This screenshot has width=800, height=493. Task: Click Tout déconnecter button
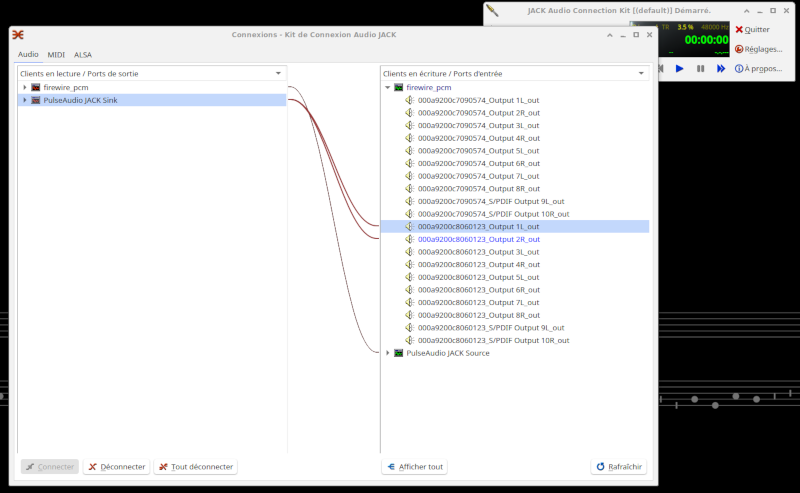click(196, 466)
